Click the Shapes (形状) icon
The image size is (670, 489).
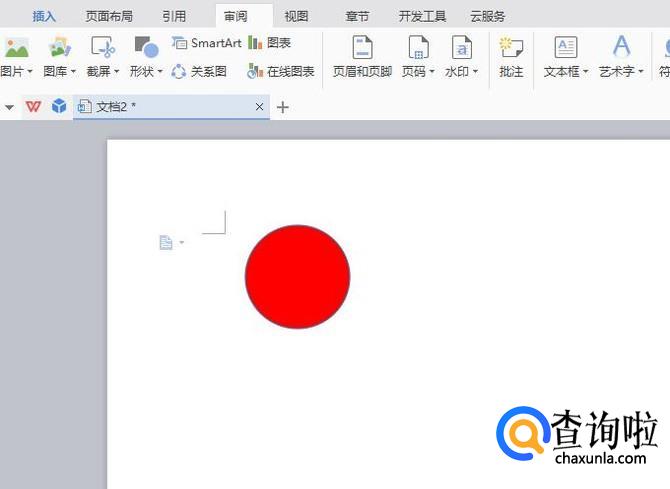146,47
